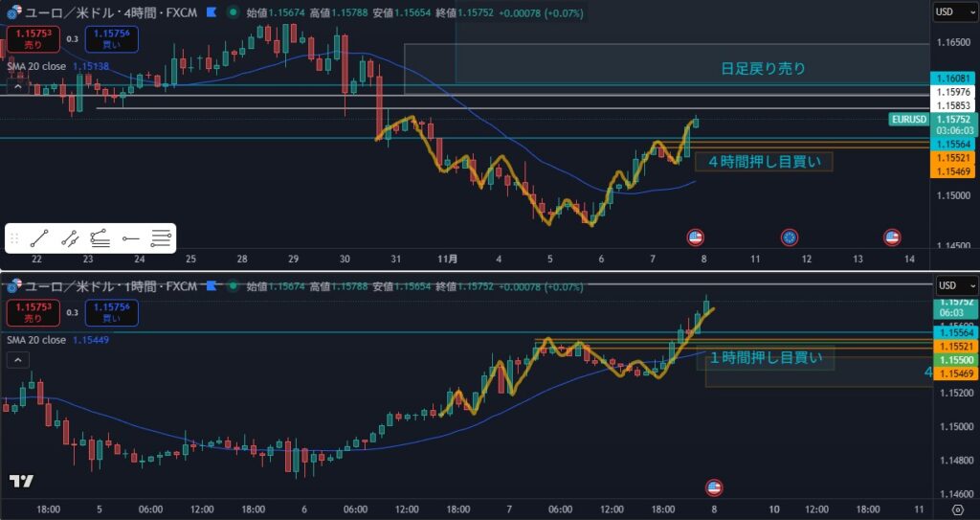Collapse the indicator legend on the 4-hour chart

pos(16,86)
